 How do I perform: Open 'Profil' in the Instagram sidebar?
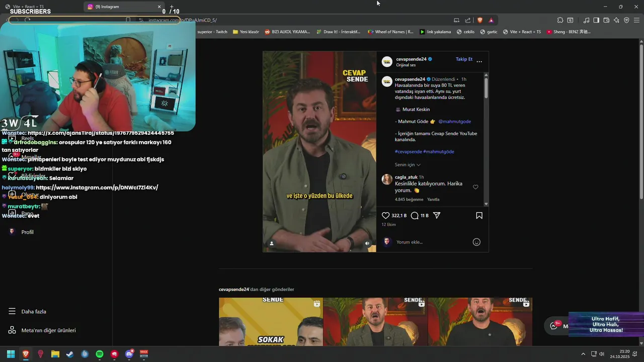(21, 232)
